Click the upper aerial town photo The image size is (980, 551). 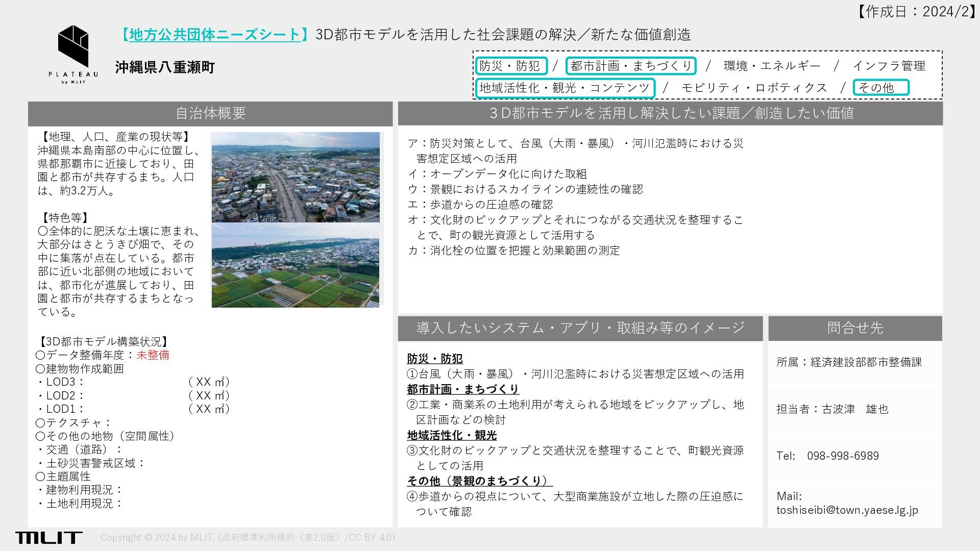tap(296, 177)
